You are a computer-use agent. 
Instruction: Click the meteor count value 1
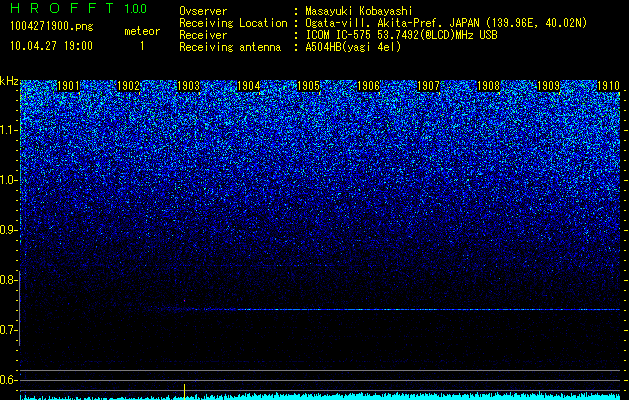click(142, 46)
